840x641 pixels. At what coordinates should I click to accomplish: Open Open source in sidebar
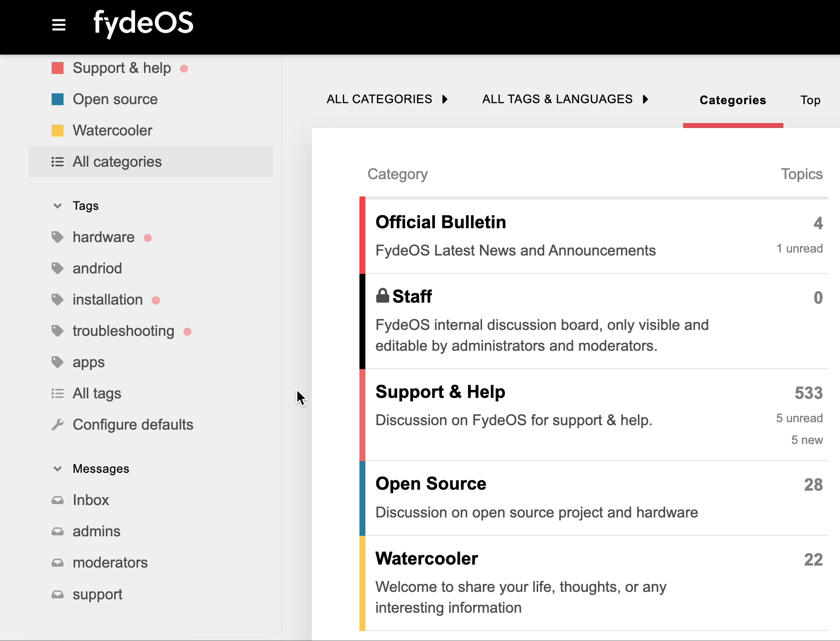(x=115, y=99)
